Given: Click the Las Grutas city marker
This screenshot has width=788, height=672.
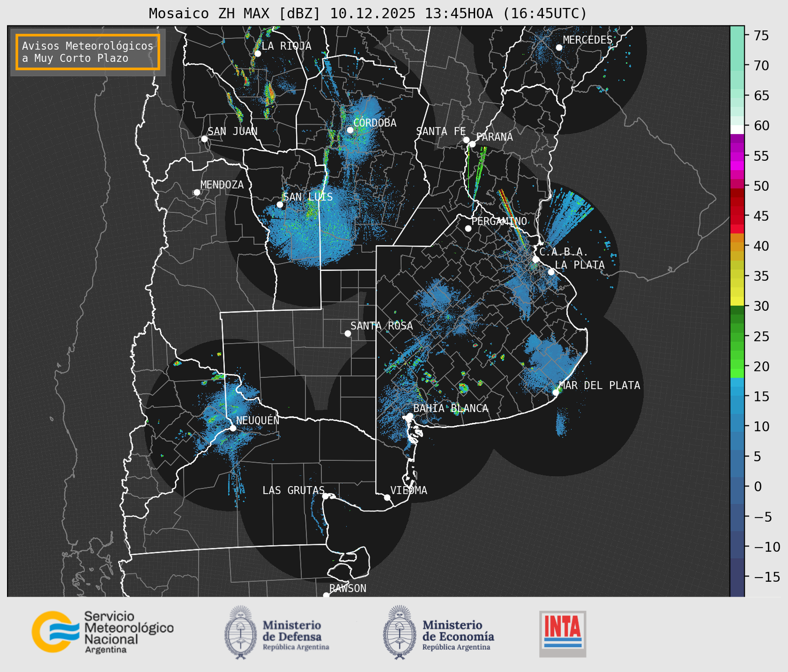Looking at the screenshot, I should coord(326,496).
